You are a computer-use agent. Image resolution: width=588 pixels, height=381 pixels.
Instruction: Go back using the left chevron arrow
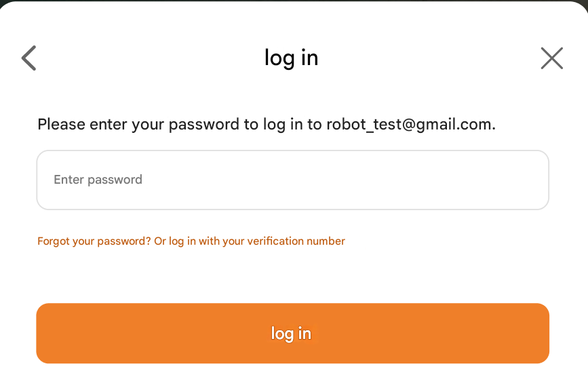28,58
